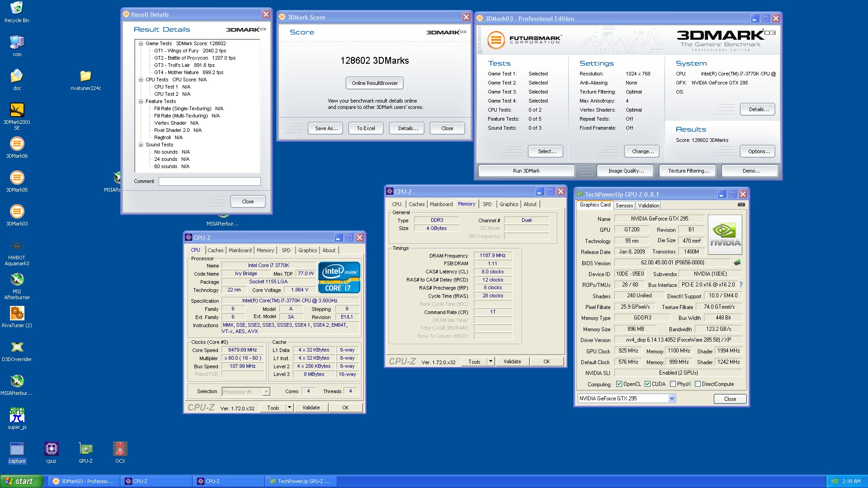
Task: Click Save As in 3DMark Score window
Action: 326,128
